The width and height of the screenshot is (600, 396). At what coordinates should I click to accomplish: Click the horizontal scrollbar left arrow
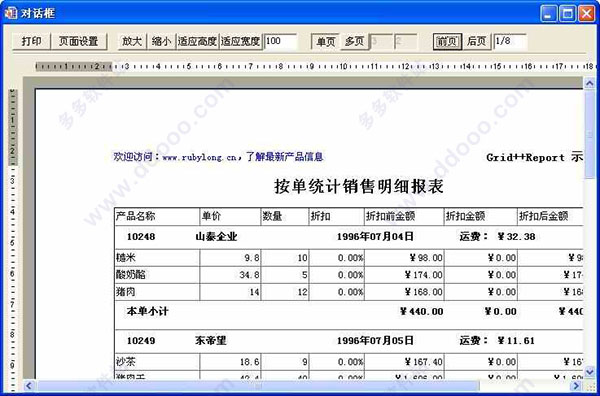(x=29, y=385)
